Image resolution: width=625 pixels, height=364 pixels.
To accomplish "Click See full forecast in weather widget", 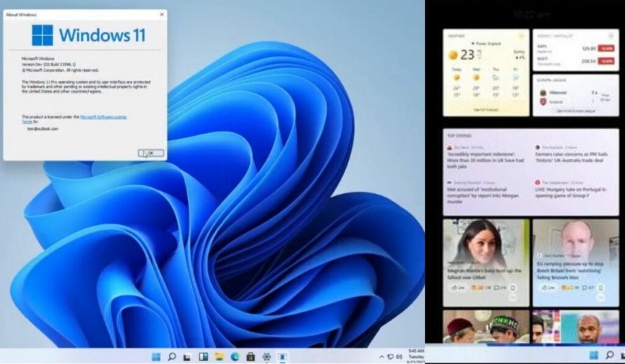I will 486,109.
